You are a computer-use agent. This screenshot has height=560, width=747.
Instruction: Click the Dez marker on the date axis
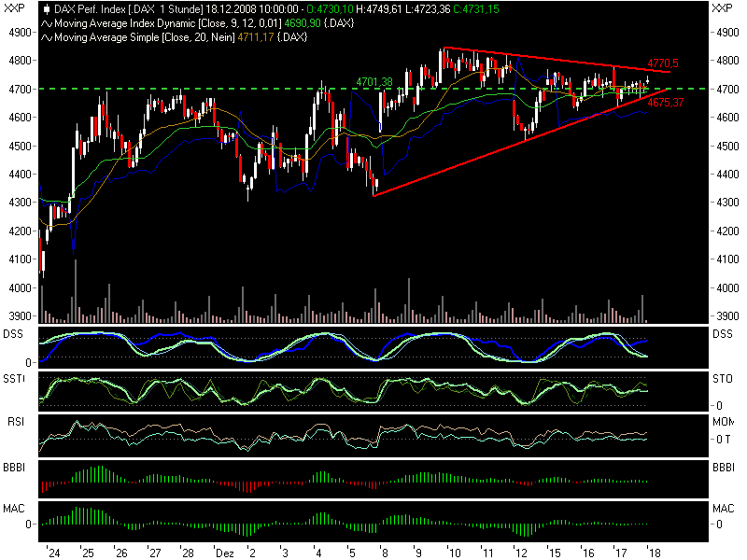click(x=223, y=553)
